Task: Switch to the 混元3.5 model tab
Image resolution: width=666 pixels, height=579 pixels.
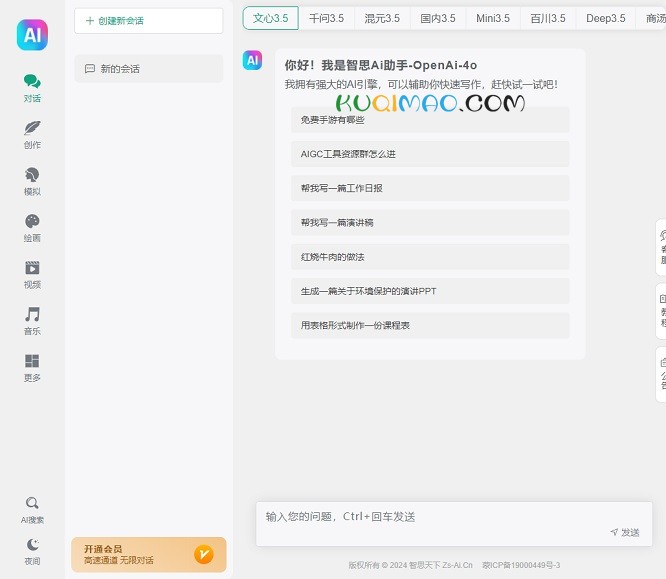Action: coord(382,18)
